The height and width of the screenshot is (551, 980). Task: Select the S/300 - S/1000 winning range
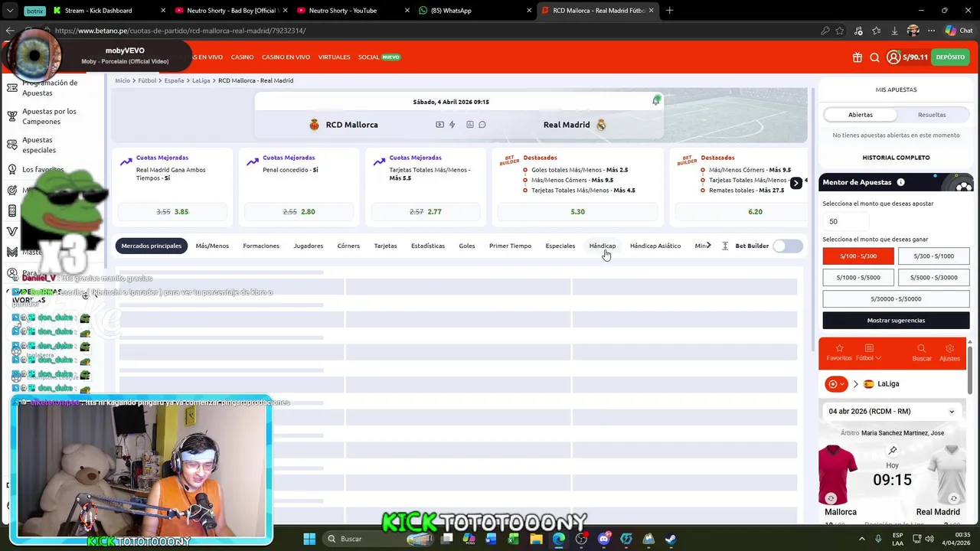tap(933, 256)
